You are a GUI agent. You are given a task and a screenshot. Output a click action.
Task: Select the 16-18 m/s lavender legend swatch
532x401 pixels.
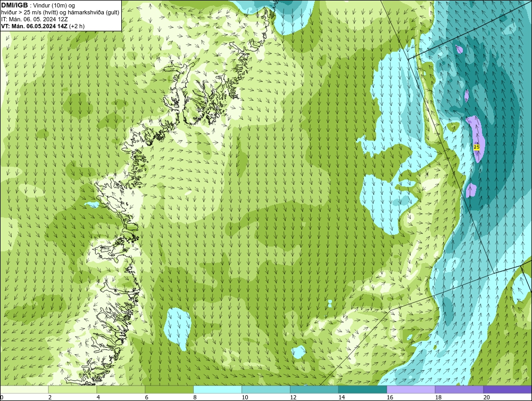(x=411, y=389)
